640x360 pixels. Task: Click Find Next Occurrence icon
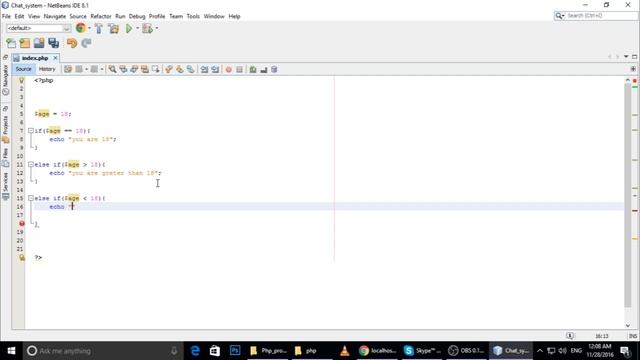[134, 69]
